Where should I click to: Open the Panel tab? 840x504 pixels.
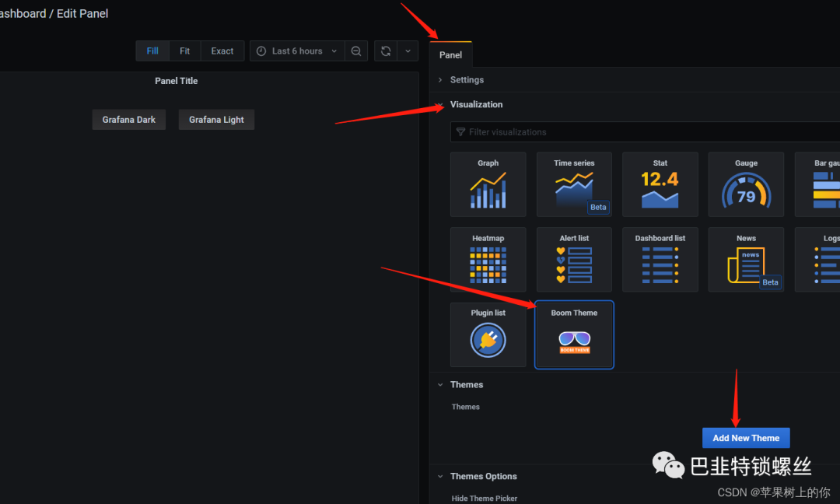(450, 54)
